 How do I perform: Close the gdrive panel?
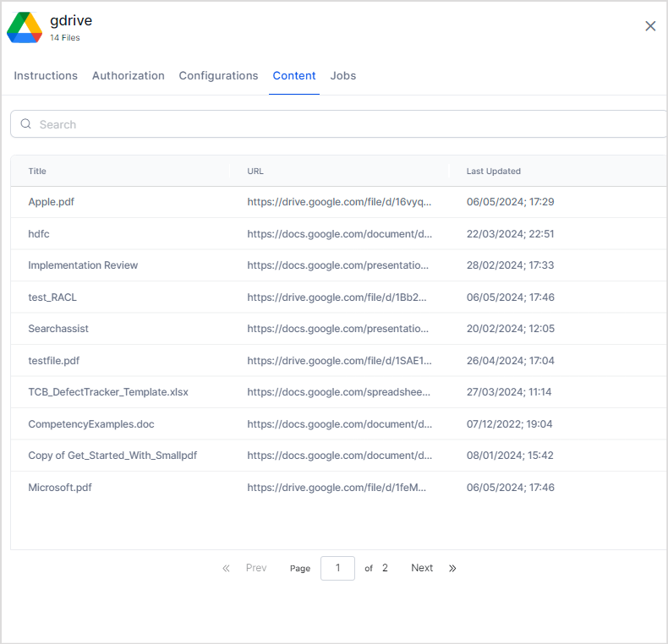click(x=650, y=26)
